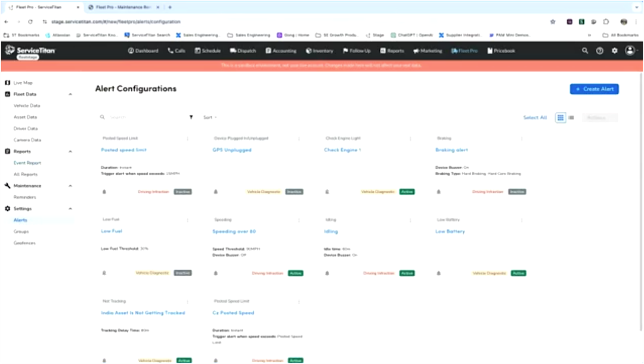Collapse the Fleet Data sidebar section
This screenshot has height=364, width=644.
(70, 94)
